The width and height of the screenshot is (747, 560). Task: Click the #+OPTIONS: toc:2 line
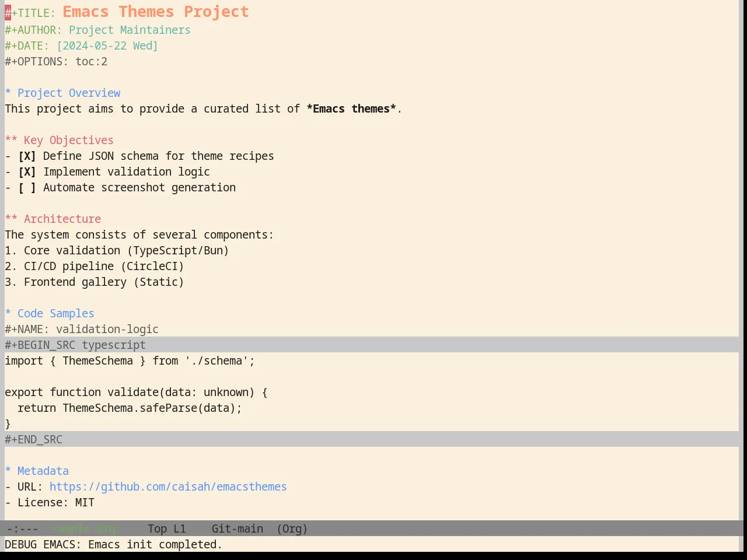pos(56,62)
